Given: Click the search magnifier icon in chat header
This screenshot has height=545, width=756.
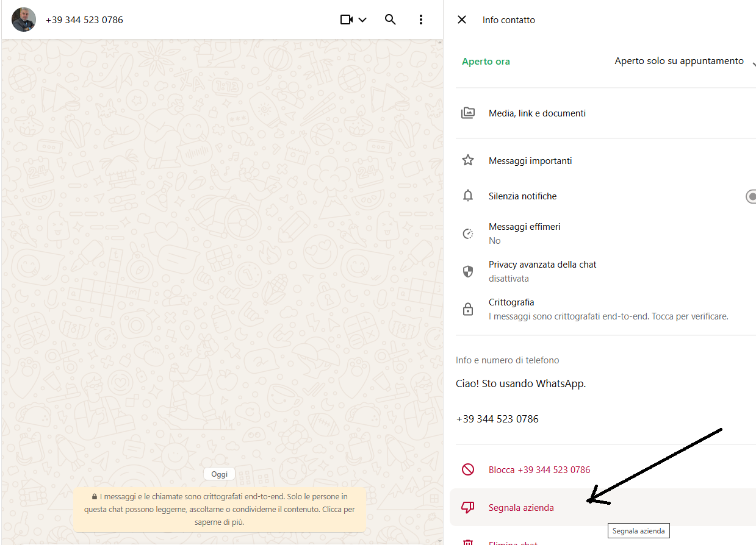Looking at the screenshot, I should [391, 20].
